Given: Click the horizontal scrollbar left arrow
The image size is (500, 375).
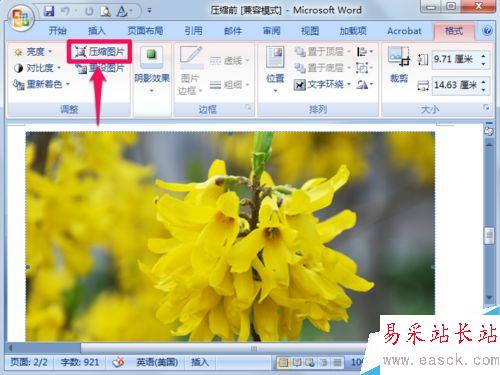Looking at the screenshot, I should (x=11, y=348).
